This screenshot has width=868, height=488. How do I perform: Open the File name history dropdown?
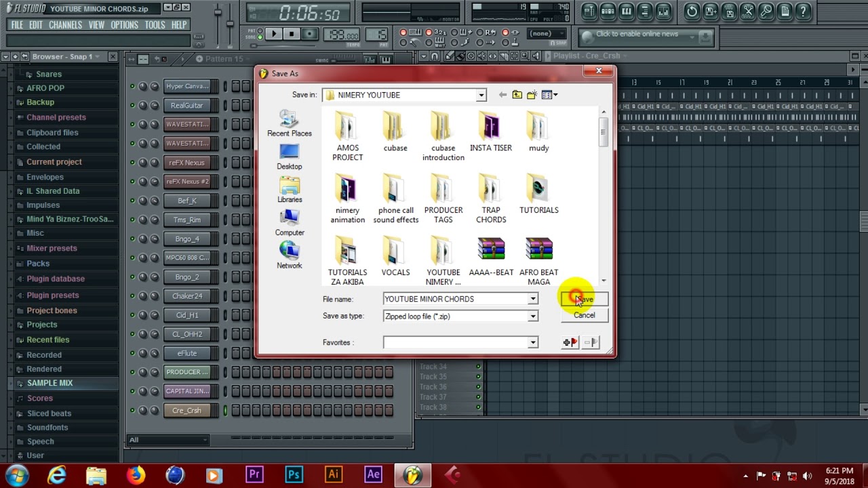533,299
